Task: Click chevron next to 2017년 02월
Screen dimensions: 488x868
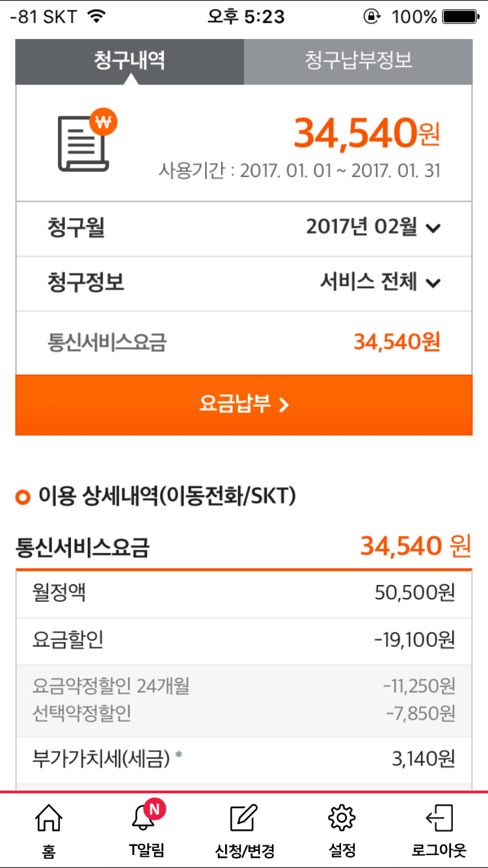Action: [x=433, y=228]
